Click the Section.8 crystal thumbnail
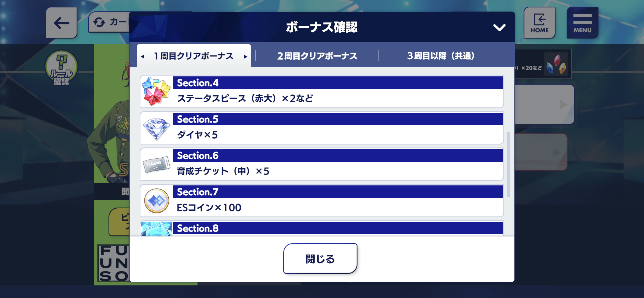 click(156, 229)
